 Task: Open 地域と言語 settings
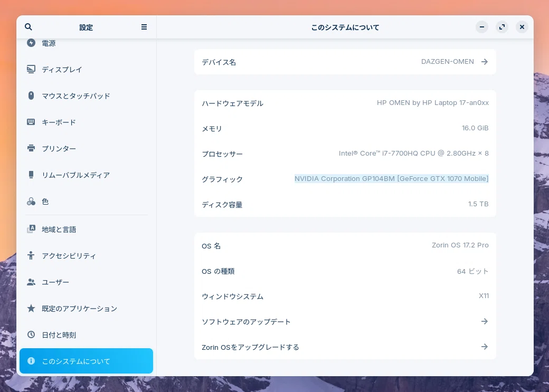[86, 230]
